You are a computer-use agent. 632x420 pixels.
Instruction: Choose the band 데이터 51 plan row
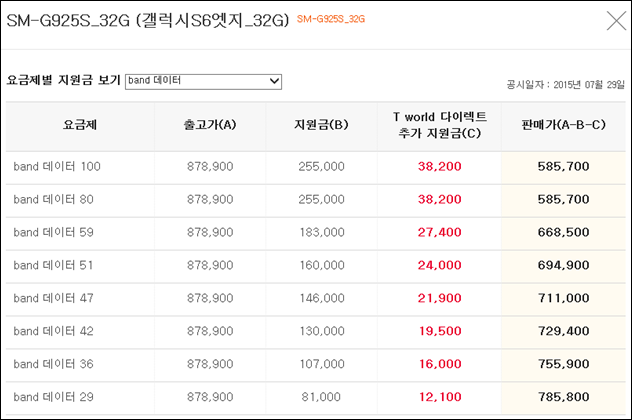click(x=316, y=265)
